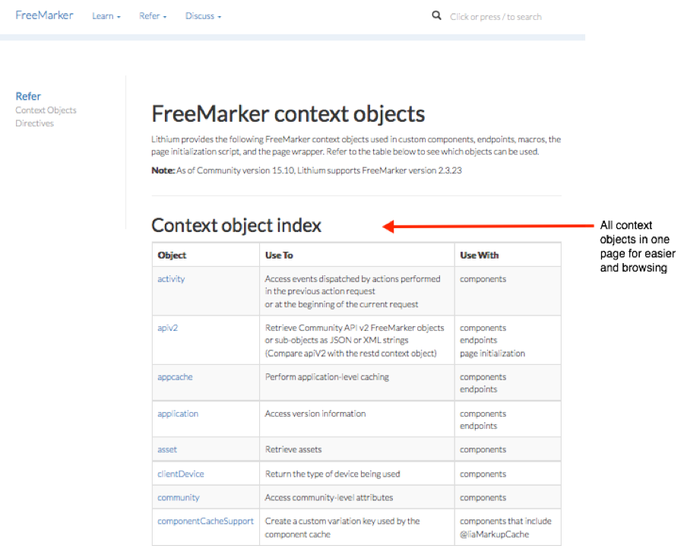Select Directives in the sidebar
The height and width of the screenshot is (546, 684).
click(34, 123)
